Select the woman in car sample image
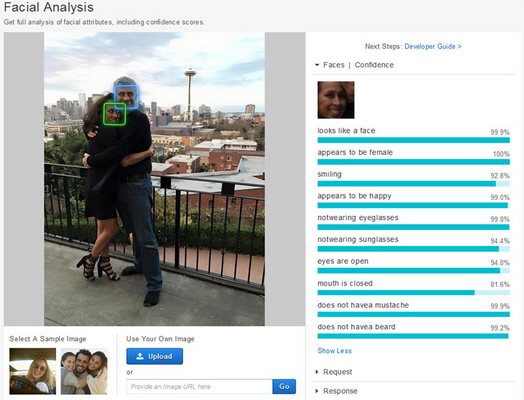The image size is (524, 400). [33, 371]
